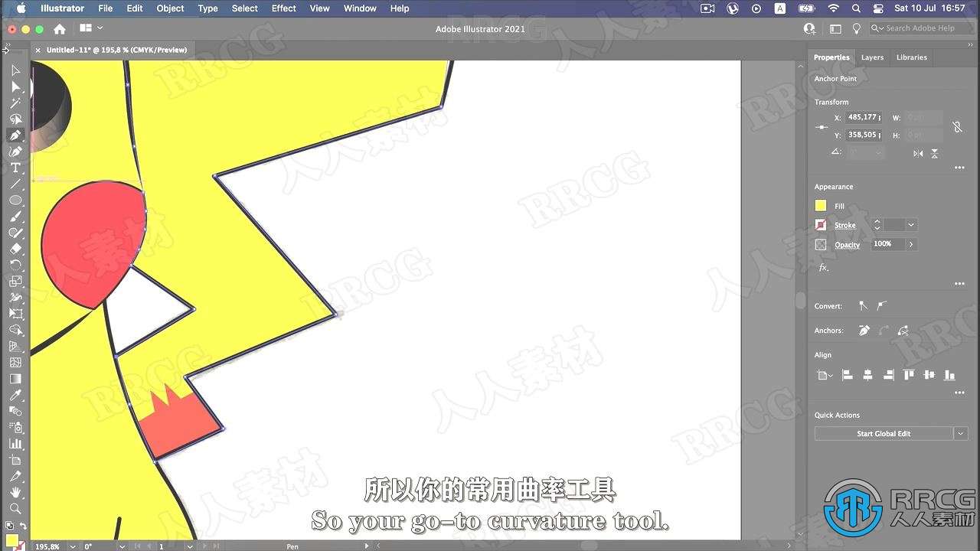Open the Opacity panel link
980x551 pixels.
[847, 245]
